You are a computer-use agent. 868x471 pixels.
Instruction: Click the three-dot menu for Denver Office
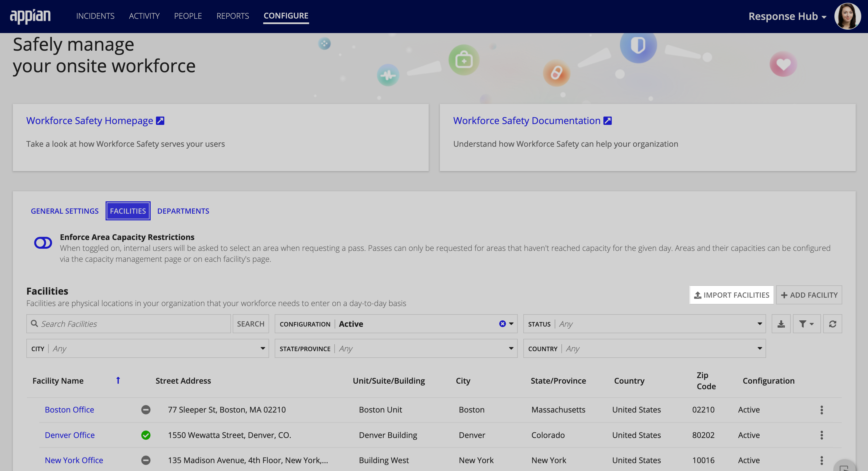click(x=821, y=435)
